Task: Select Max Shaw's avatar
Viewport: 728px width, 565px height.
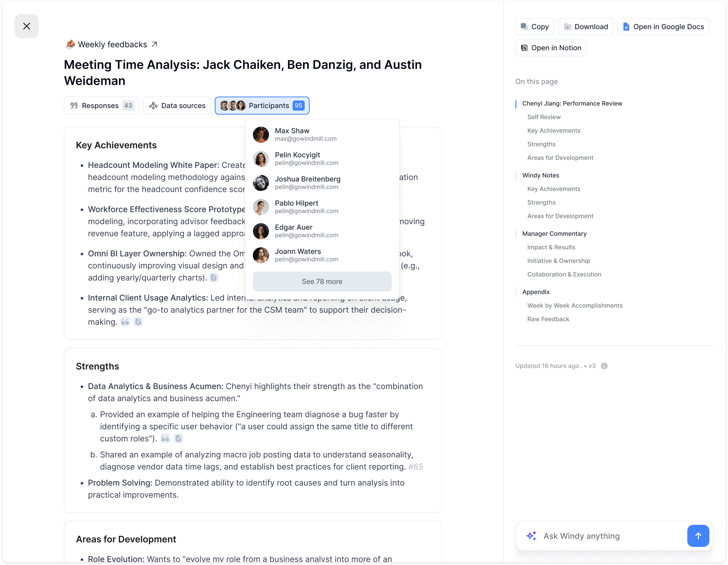Action: point(261,135)
